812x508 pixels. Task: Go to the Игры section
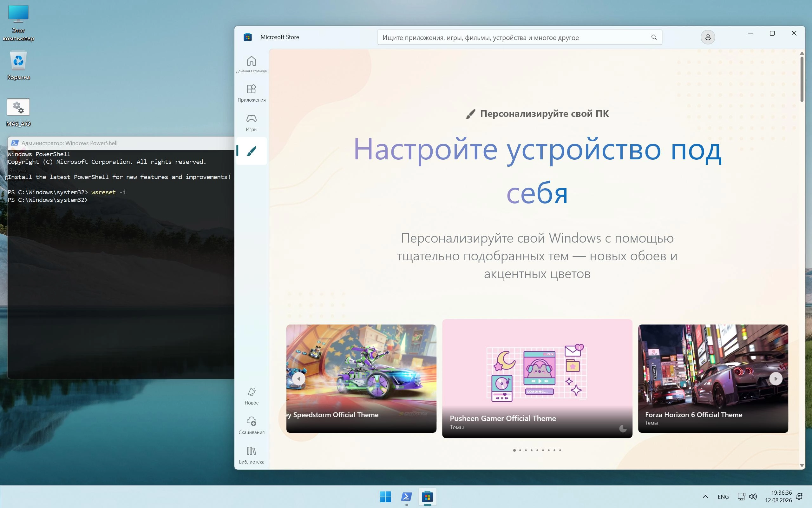(251, 123)
